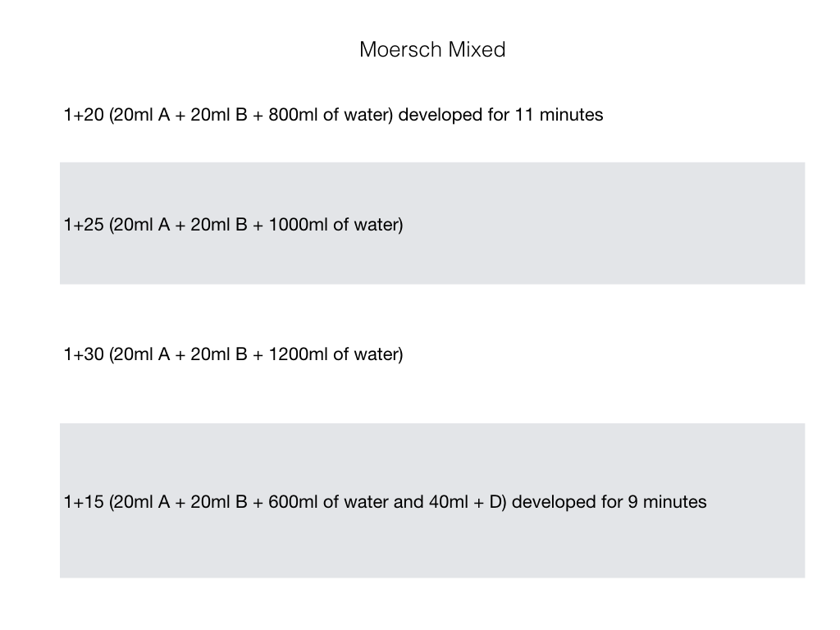Select the "1+25" ratio label
This screenshot has height=630, width=840.
pos(83,224)
